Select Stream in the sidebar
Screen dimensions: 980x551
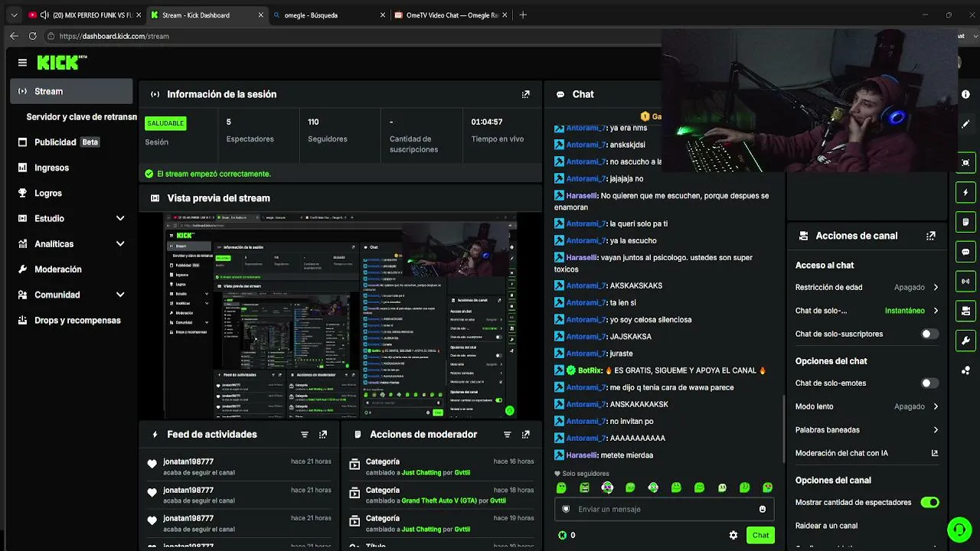[x=71, y=91]
